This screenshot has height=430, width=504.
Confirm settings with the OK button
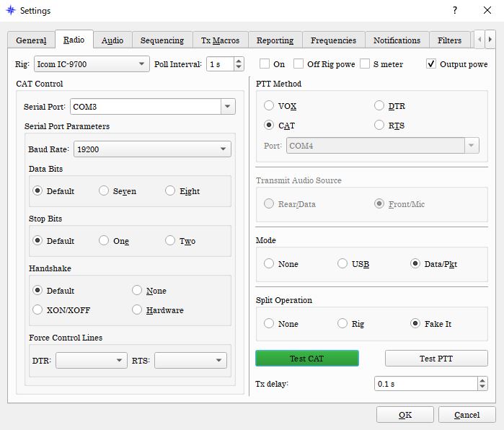click(405, 415)
